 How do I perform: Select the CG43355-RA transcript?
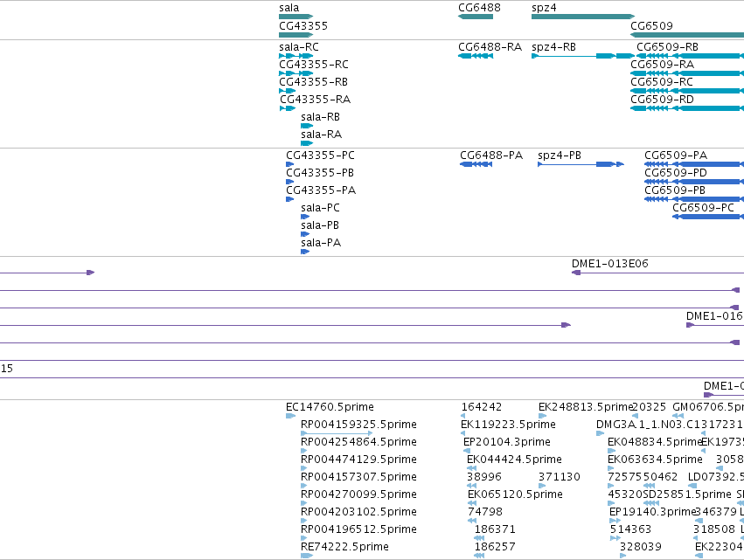tap(288, 108)
